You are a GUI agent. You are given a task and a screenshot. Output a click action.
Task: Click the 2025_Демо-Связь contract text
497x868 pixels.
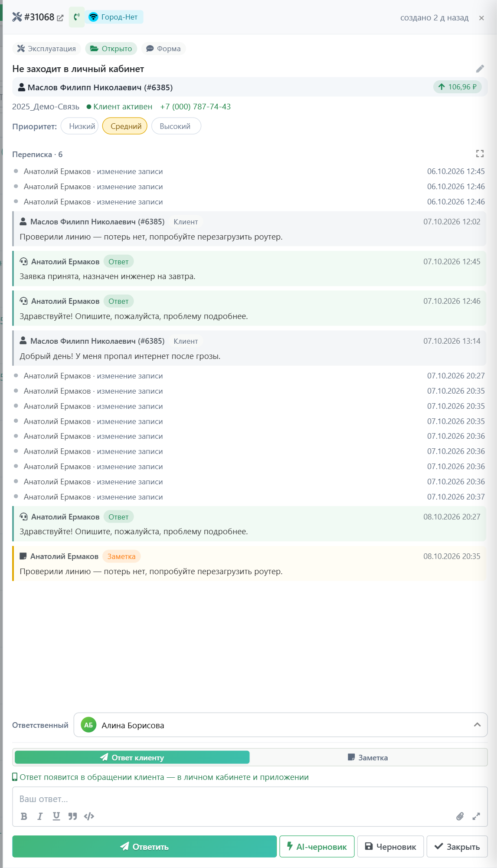click(46, 107)
